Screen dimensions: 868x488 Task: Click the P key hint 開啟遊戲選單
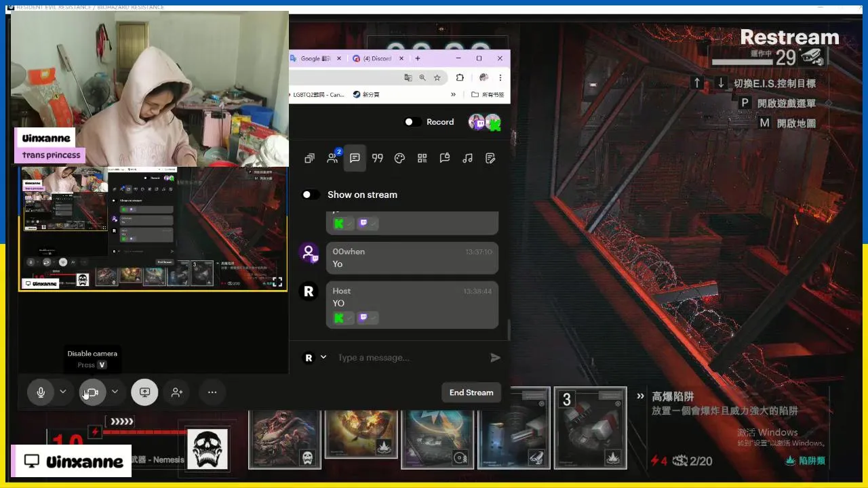click(x=776, y=103)
